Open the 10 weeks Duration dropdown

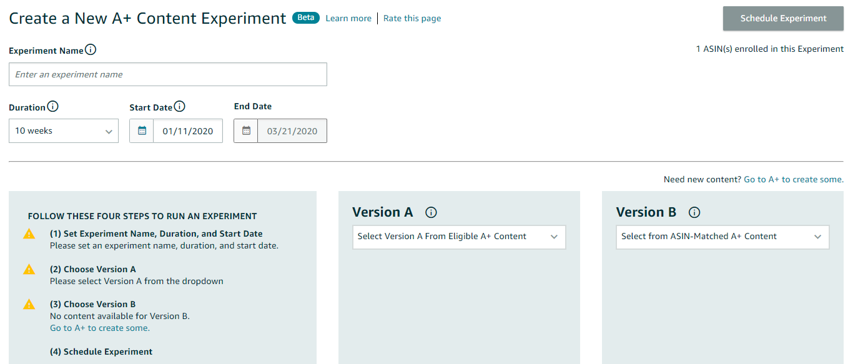tap(64, 131)
